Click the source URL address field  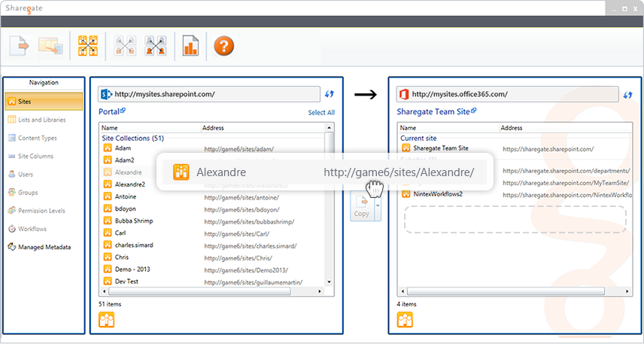click(x=209, y=94)
